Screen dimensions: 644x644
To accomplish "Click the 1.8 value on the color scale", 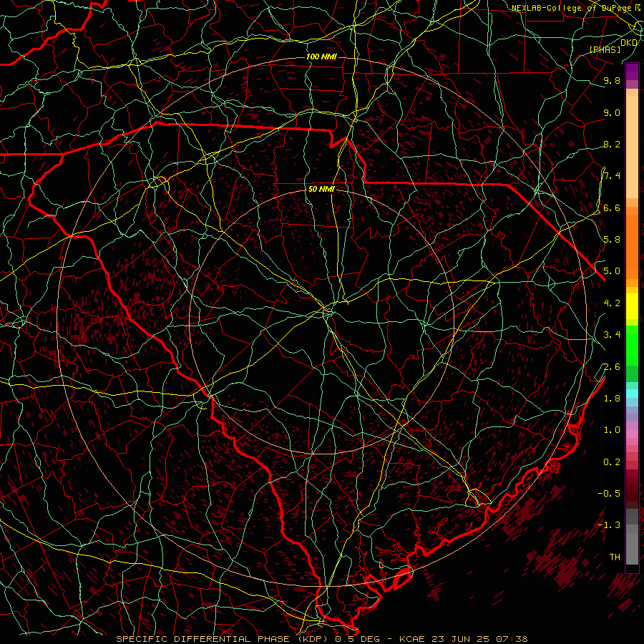I will click(612, 399).
